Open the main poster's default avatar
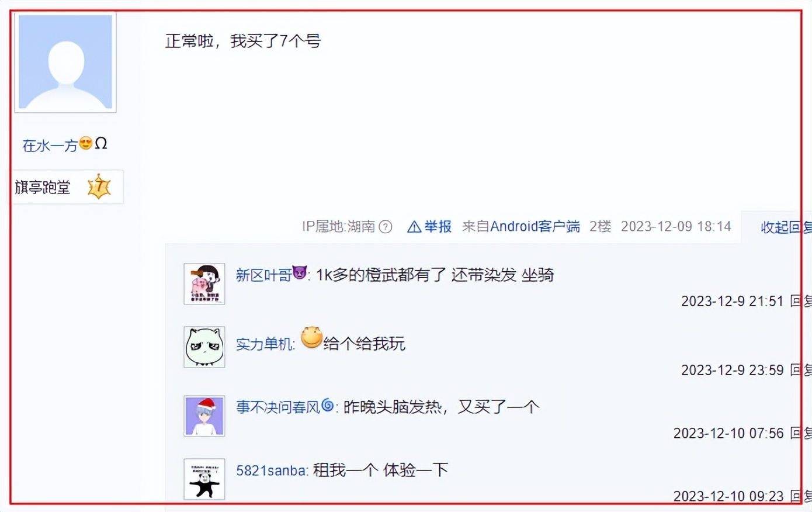This screenshot has height=512, width=812. 65,63
